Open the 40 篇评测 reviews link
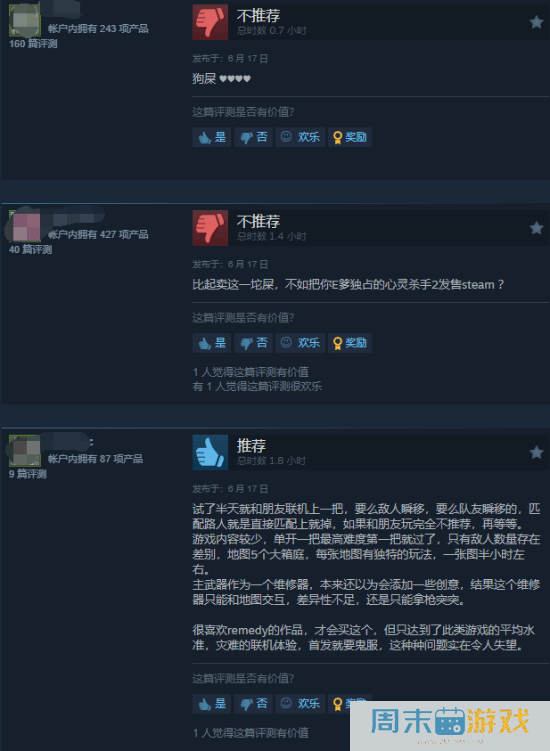 (x=30, y=250)
